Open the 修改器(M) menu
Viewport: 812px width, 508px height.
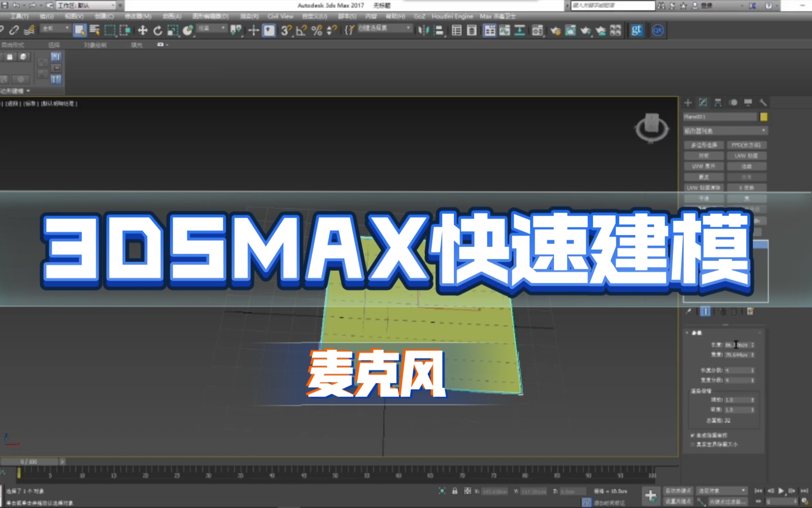138,16
